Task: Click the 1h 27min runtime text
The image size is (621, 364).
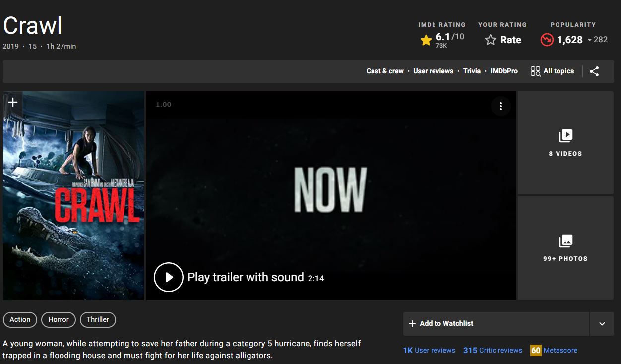Action: (x=62, y=46)
